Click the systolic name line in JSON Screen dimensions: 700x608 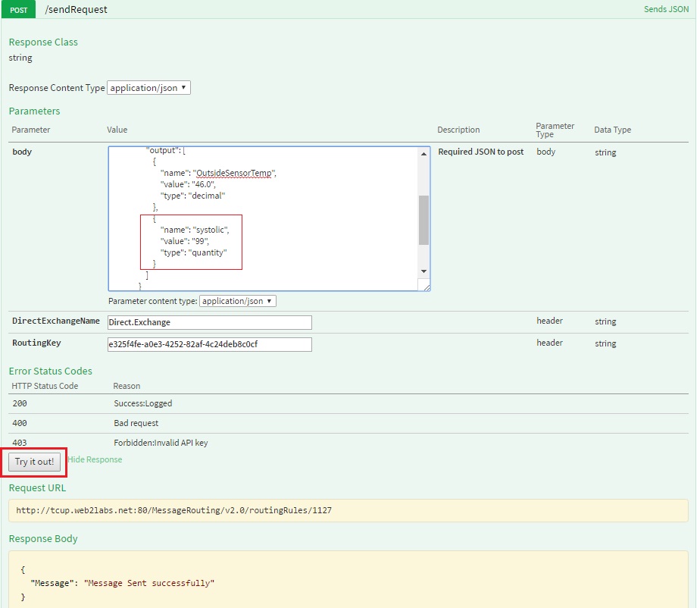(x=195, y=230)
